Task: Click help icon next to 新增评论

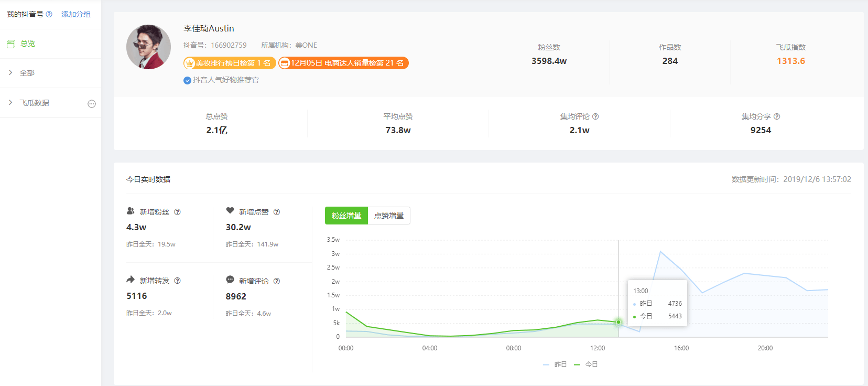Action: (277, 281)
